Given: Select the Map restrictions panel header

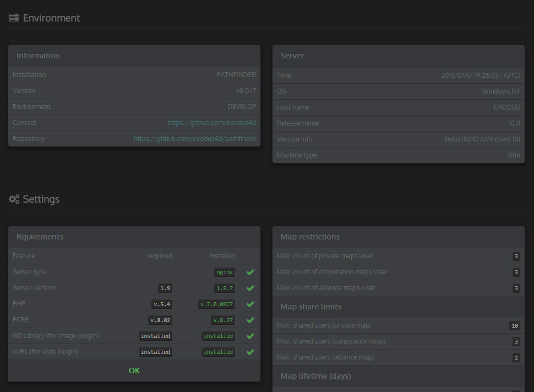Looking at the screenshot, I should click(310, 237).
